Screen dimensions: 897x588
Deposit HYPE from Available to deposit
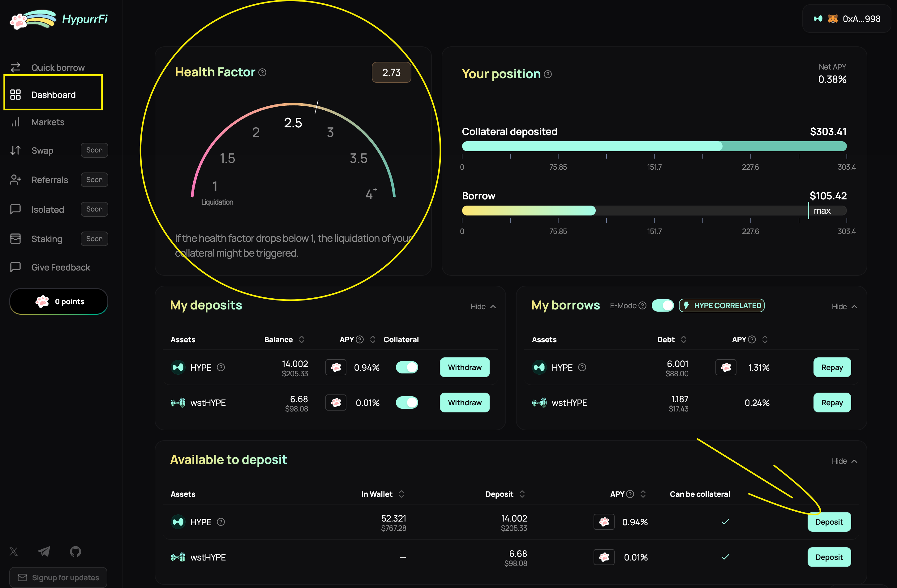coord(829,522)
